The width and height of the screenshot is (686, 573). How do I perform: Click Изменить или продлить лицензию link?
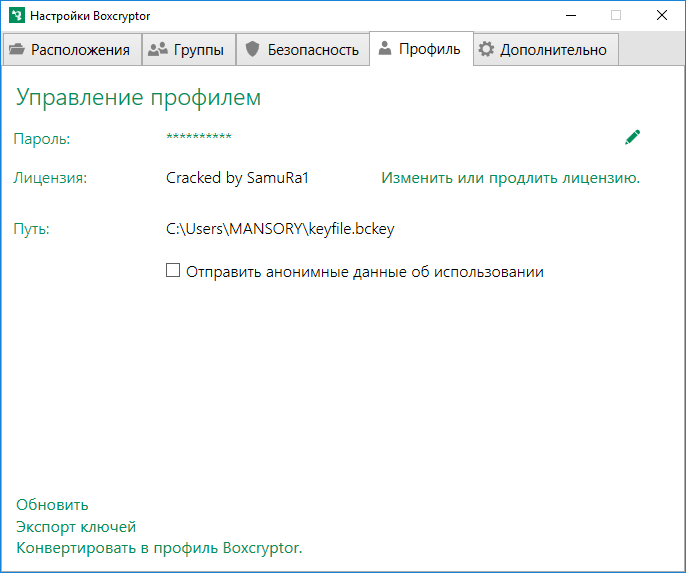click(x=510, y=178)
